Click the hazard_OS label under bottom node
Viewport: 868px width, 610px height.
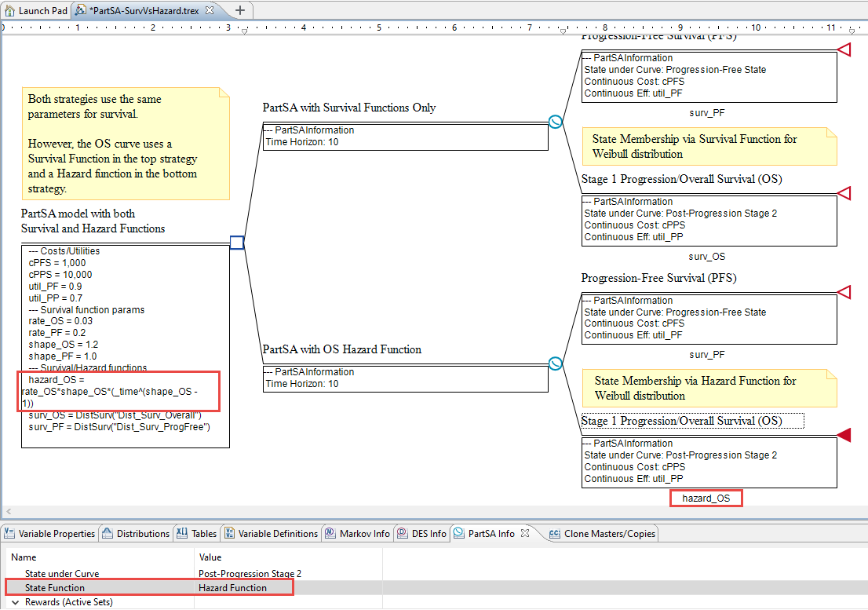pos(706,498)
